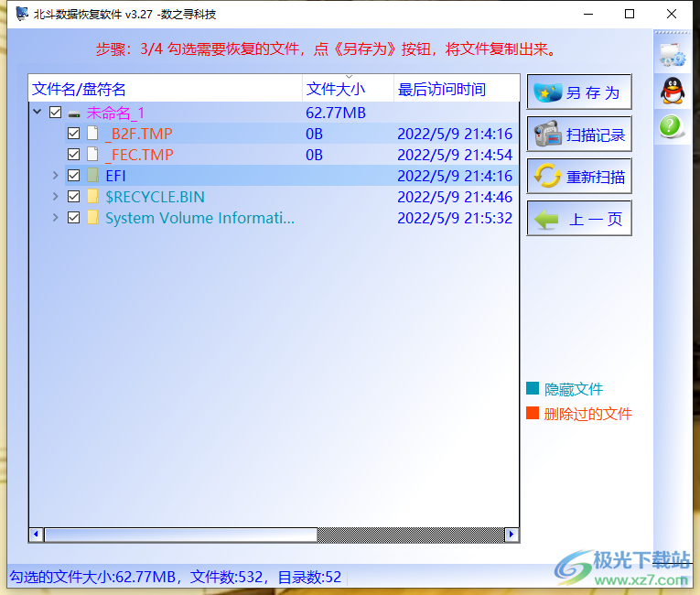Select the EFI folder name
This screenshot has height=595, width=700.
(115, 176)
